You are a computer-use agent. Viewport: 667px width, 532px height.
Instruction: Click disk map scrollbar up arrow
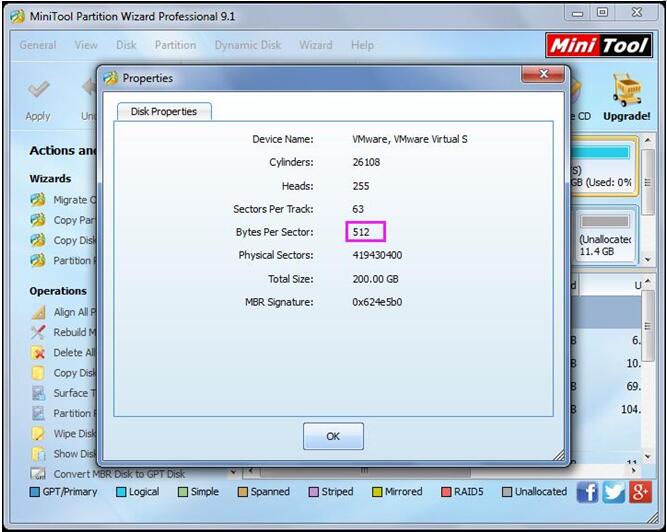click(648, 140)
